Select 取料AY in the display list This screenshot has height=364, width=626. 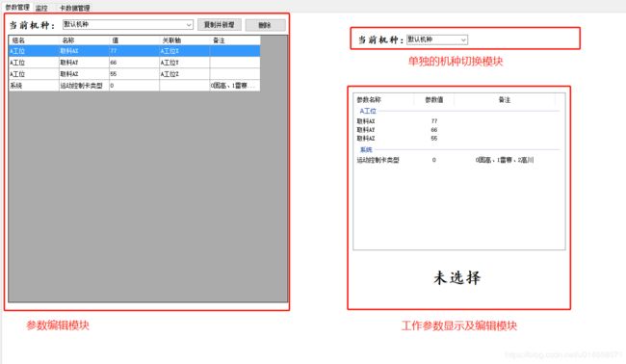click(366, 130)
